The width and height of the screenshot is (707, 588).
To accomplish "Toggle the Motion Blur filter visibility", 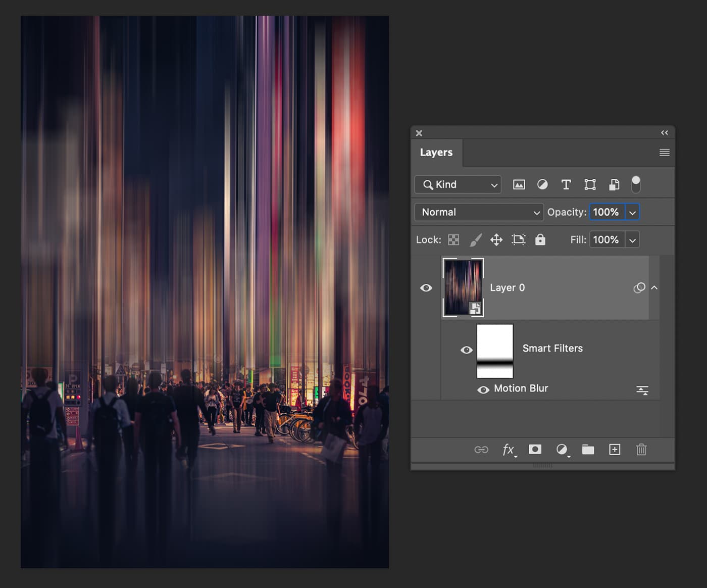I will pyautogui.click(x=483, y=389).
